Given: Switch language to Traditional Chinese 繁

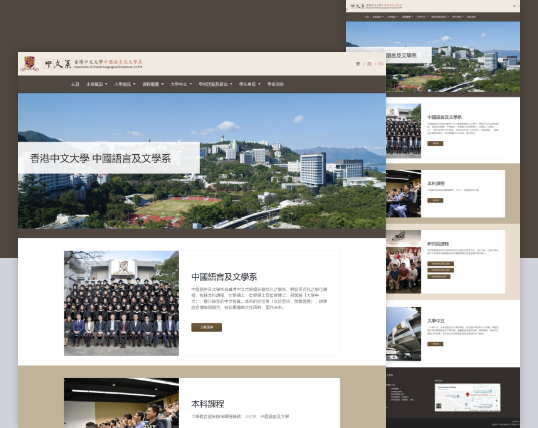Looking at the screenshot, I should click(358, 64).
